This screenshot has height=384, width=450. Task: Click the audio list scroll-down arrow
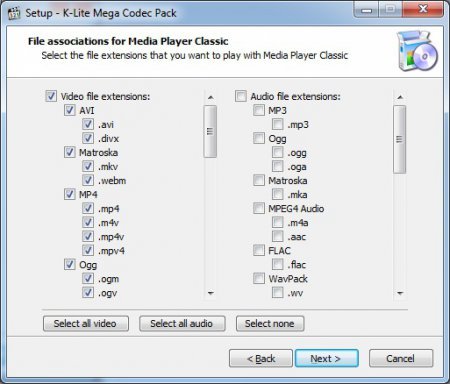(400, 293)
